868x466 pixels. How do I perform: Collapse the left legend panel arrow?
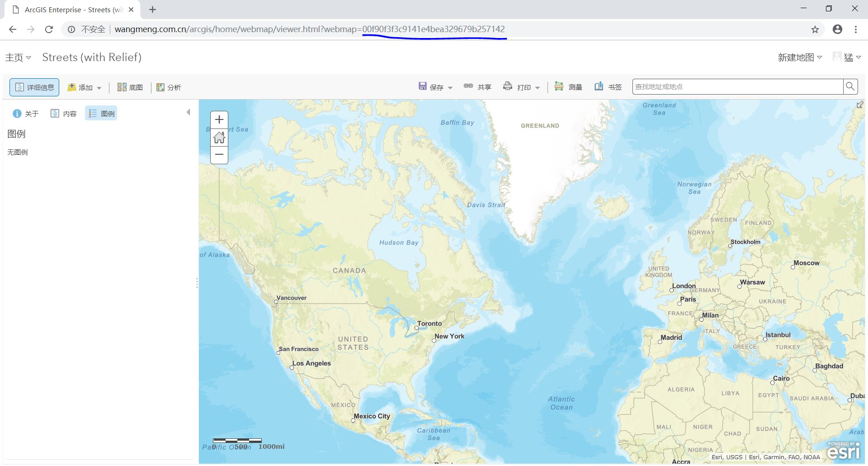(188, 112)
